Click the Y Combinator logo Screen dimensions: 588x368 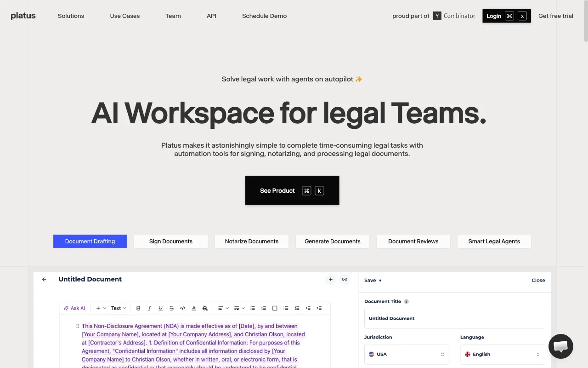pos(454,16)
